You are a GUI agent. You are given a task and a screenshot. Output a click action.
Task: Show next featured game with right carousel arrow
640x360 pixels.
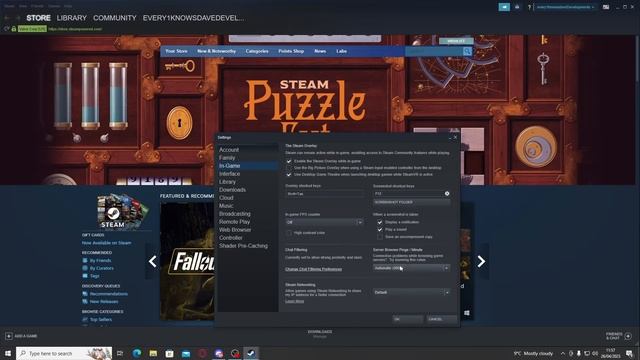click(x=481, y=261)
